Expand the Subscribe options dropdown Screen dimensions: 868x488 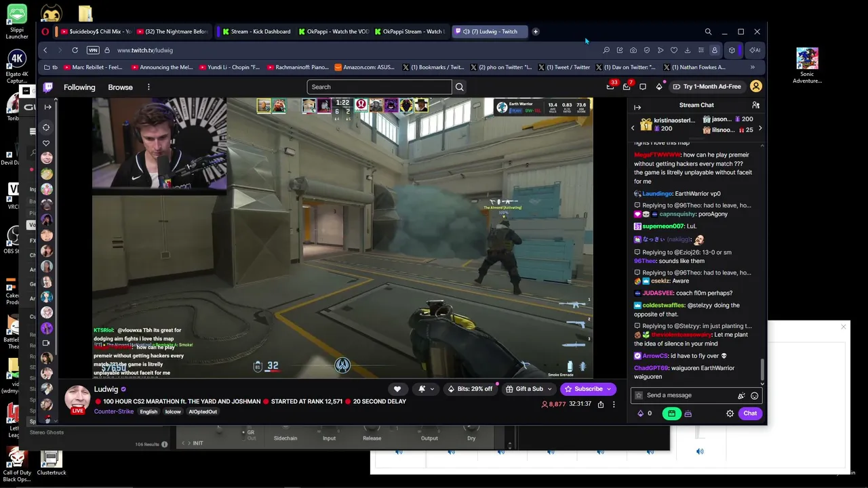click(x=610, y=389)
